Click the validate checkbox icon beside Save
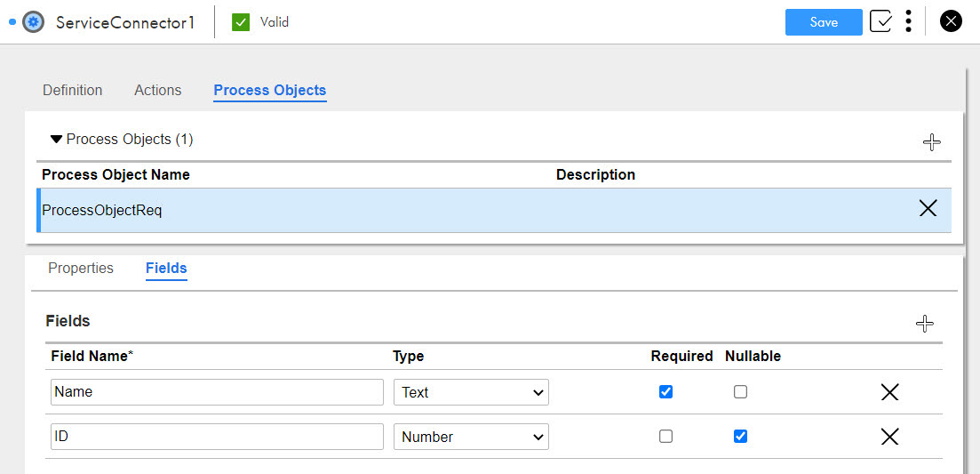980x474 pixels. 880,22
